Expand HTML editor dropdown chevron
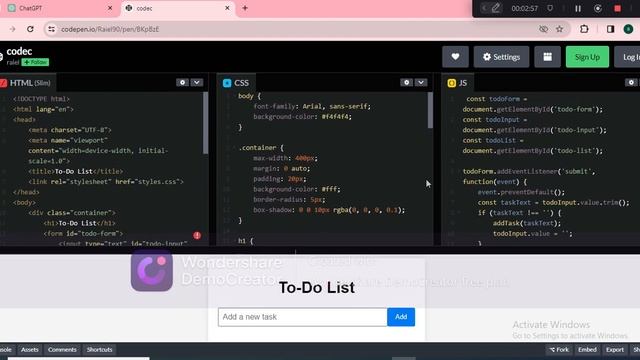640x360 pixels. coord(197,82)
